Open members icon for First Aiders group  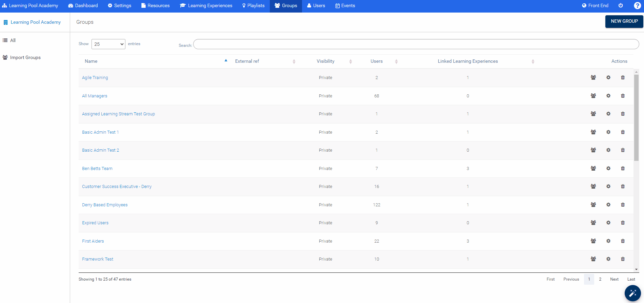593,241
